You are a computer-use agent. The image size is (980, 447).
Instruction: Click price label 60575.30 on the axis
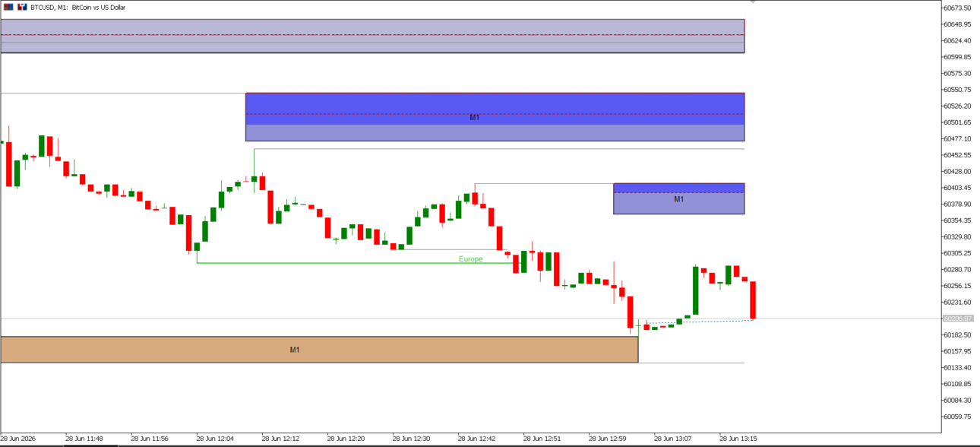coord(957,73)
